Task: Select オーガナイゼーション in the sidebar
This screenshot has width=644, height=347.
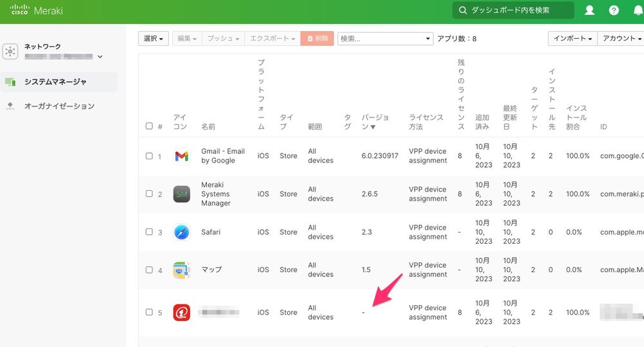Action: [59, 106]
